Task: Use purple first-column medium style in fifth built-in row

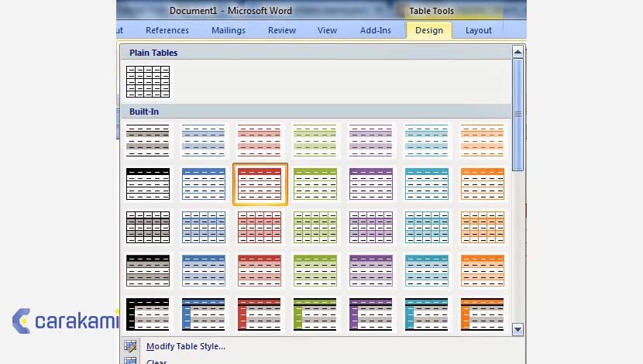Action: pos(371,314)
